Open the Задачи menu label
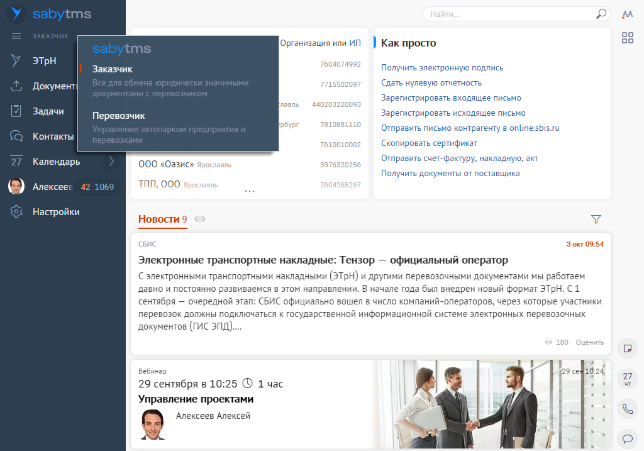644x451 pixels. tap(48, 111)
